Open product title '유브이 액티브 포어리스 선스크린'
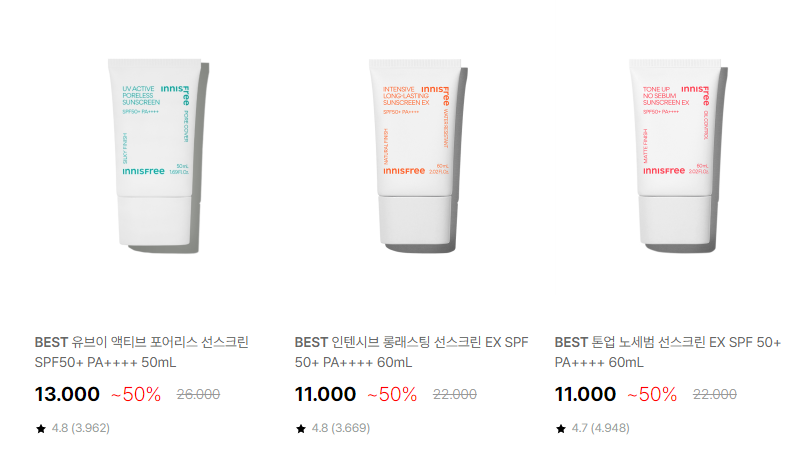The height and width of the screenshot is (468, 804). click(160, 342)
